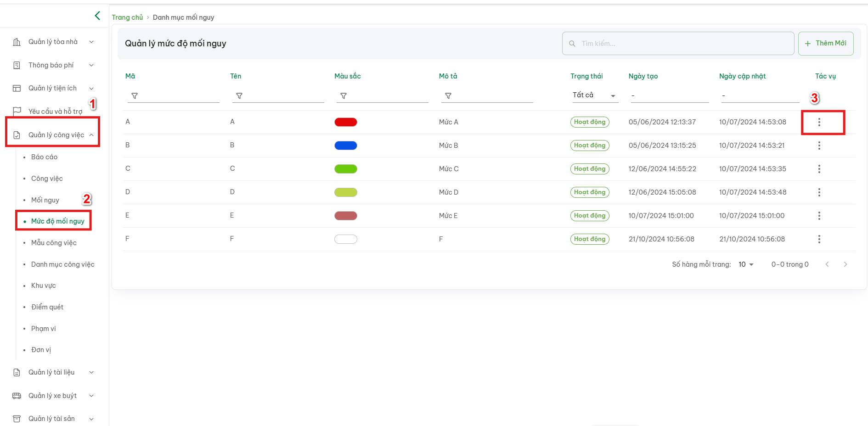
Task: Click the flag icon beside Yêu cầu và hỗ trợ
Action: [x=17, y=111]
